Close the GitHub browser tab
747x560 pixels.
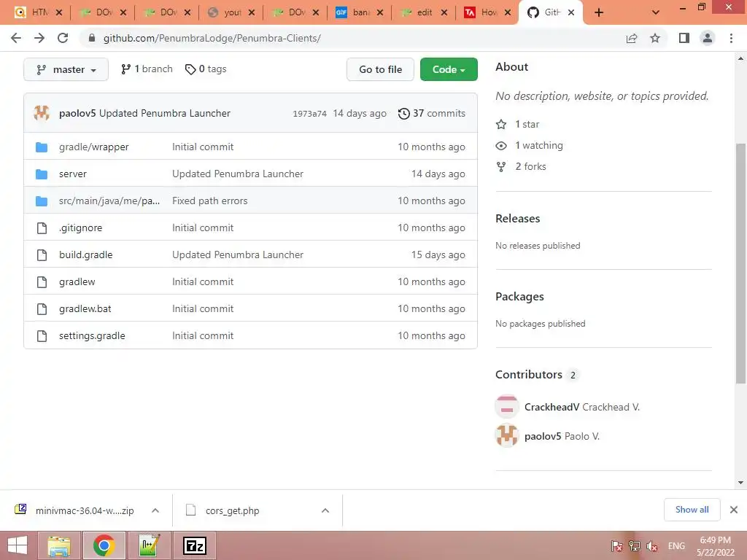click(x=571, y=12)
